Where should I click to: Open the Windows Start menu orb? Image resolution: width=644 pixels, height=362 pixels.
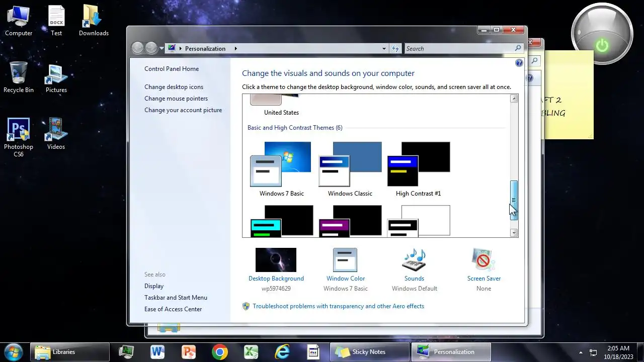[x=13, y=352]
